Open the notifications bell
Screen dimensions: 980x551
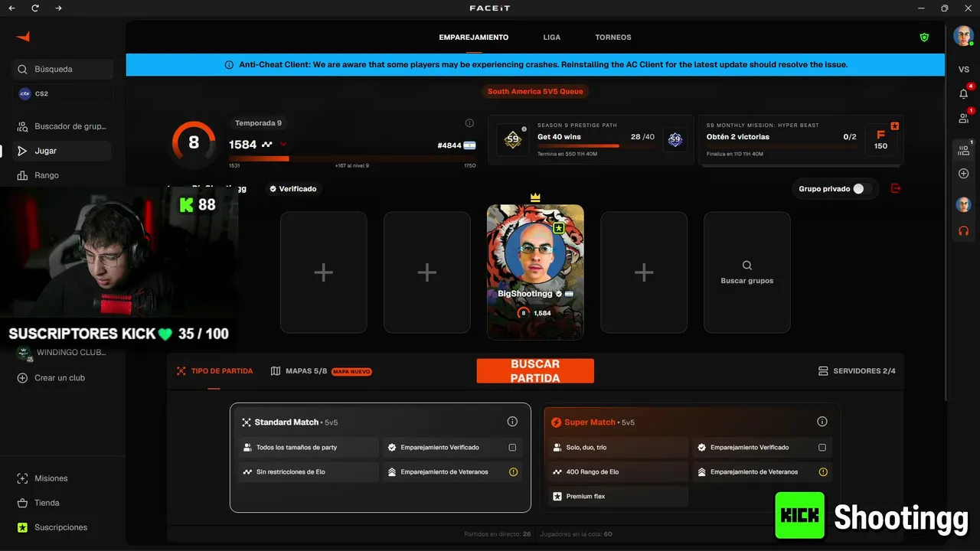click(x=963, y=93)
